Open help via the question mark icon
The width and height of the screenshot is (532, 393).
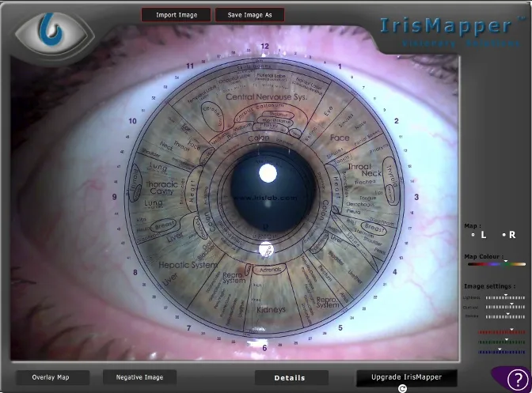click(x=518, y=380)
